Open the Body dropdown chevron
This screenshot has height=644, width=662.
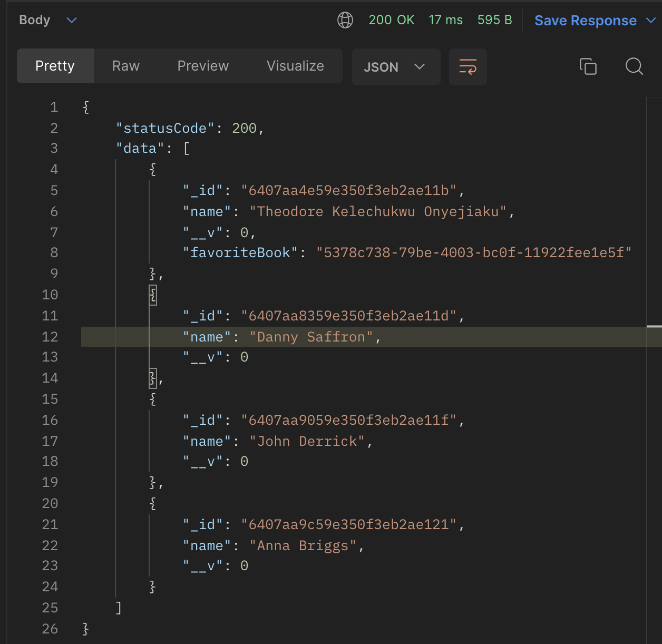click(72, 20)
